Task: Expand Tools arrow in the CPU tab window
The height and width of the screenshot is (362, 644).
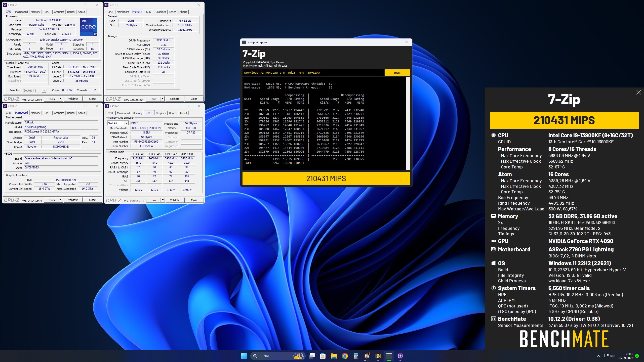Action: pyautogui.click(x=61, y=99)
